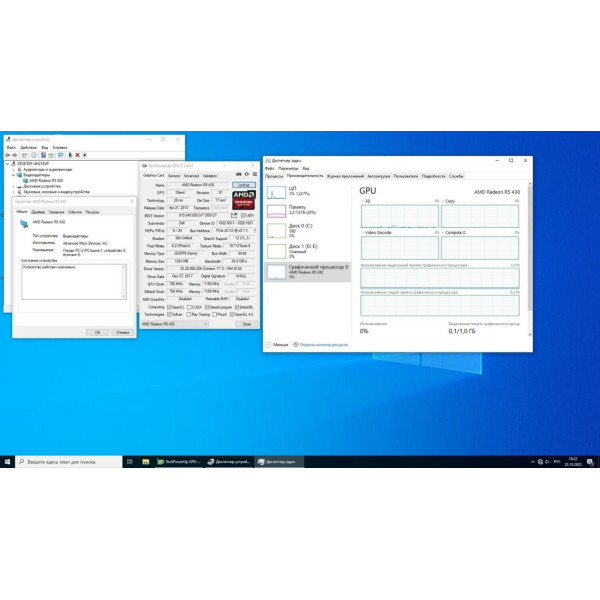Click the bus interface question mark in GPU-Z

pyautogui.click(x=255, y=231)
